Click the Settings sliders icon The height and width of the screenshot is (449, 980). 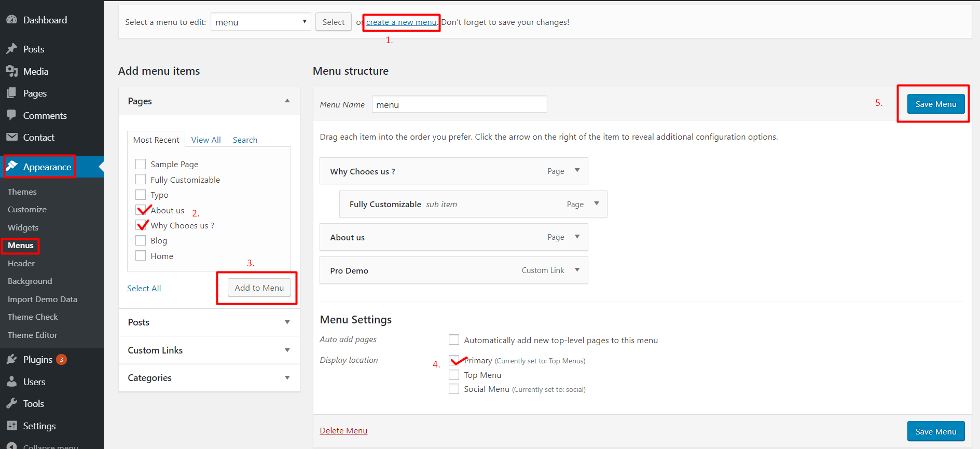[12, 426]
